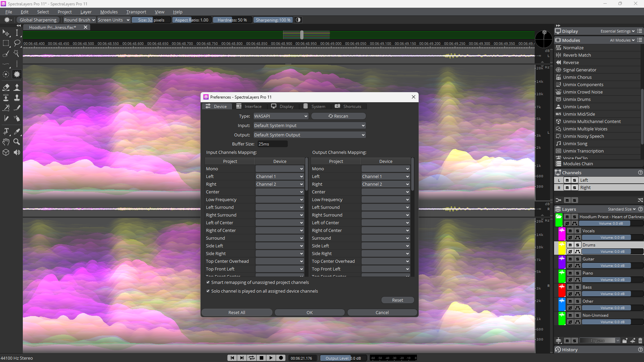Click the History panel help icon
This screenshot has height=362, width=644.
pos(640,350)
